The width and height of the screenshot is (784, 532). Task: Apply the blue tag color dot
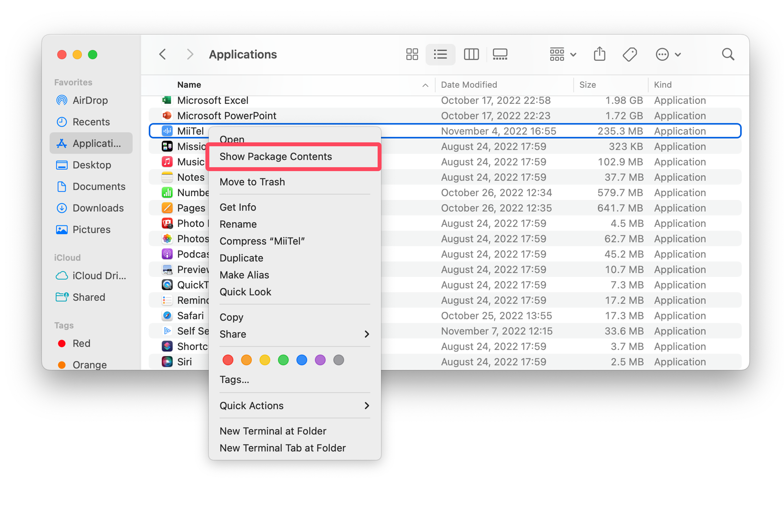click(302, 360)
